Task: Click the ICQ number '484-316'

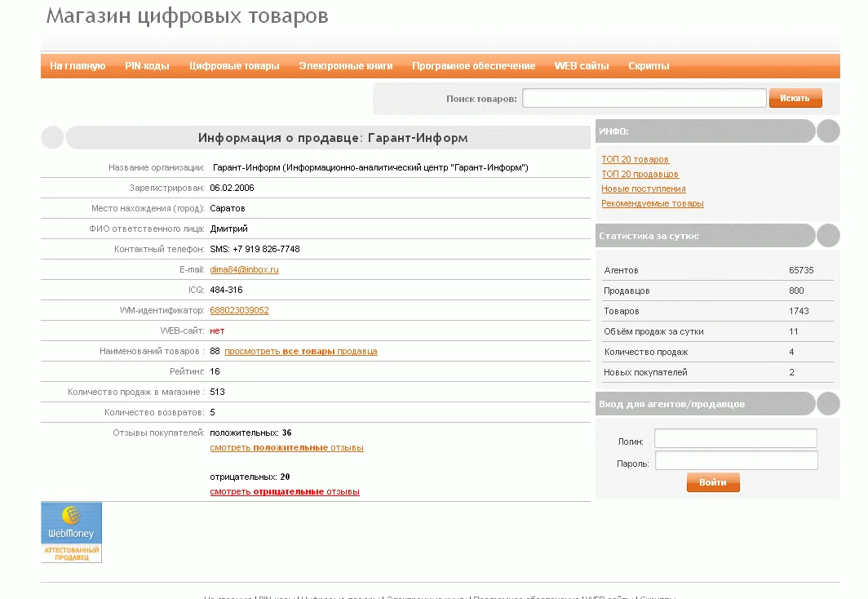Action: coord(227,290)
